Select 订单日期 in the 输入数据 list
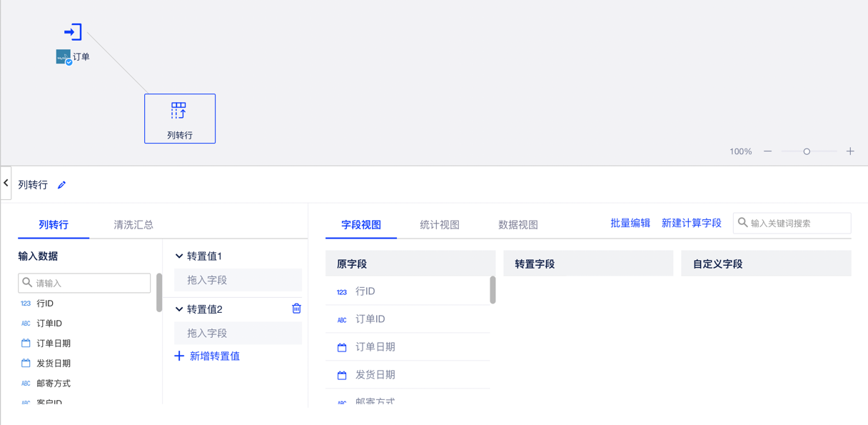This screenshot has height=425, width=868. tap(54, 344)
